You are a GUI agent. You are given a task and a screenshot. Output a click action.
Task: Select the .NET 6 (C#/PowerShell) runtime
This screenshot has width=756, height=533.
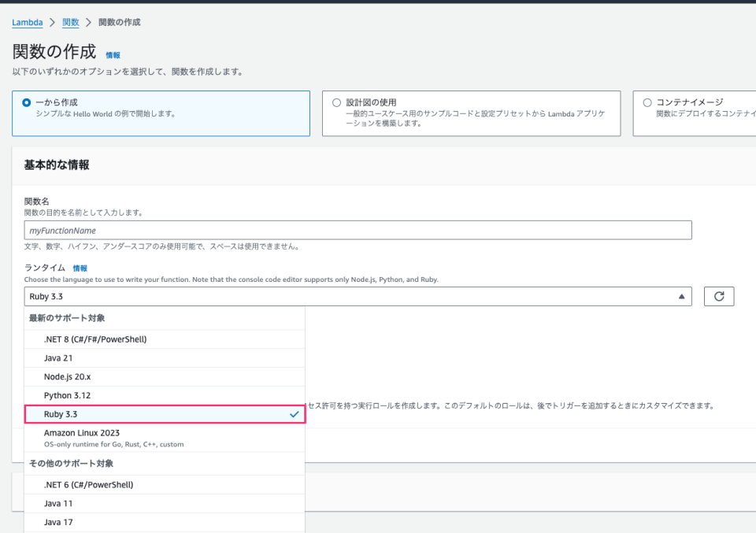pos(157,484)
